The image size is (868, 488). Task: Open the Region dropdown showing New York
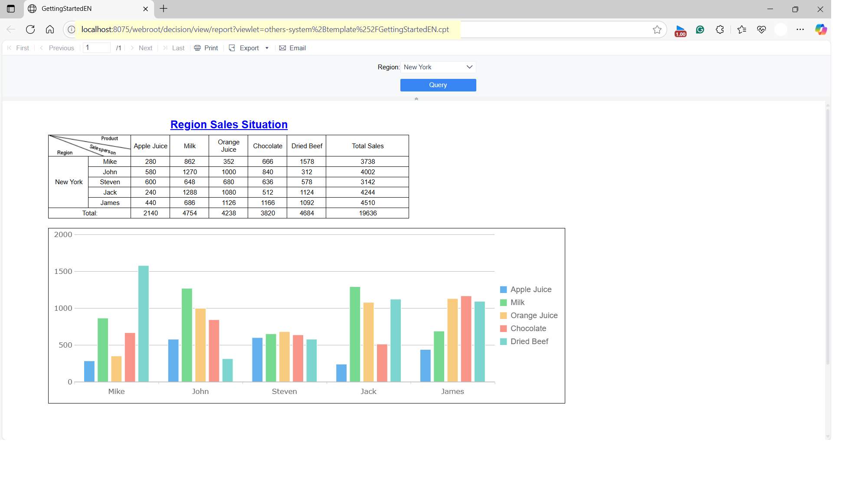pos(438,67)
